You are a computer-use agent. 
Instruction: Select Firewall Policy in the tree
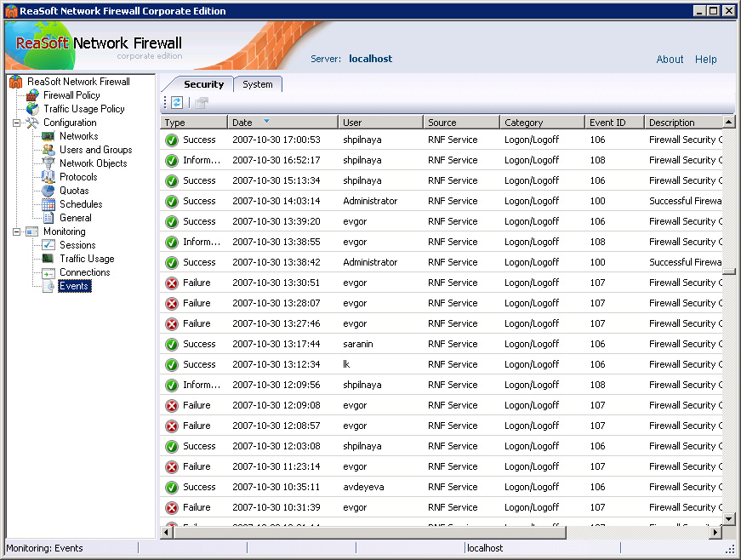71,95
